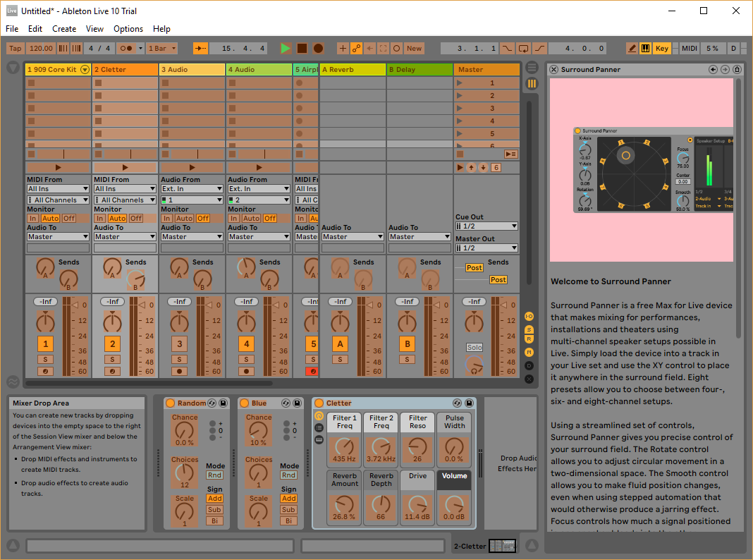Click the Tap tempo button
This screenshot has height=560, width=753.
coord(16,48)
